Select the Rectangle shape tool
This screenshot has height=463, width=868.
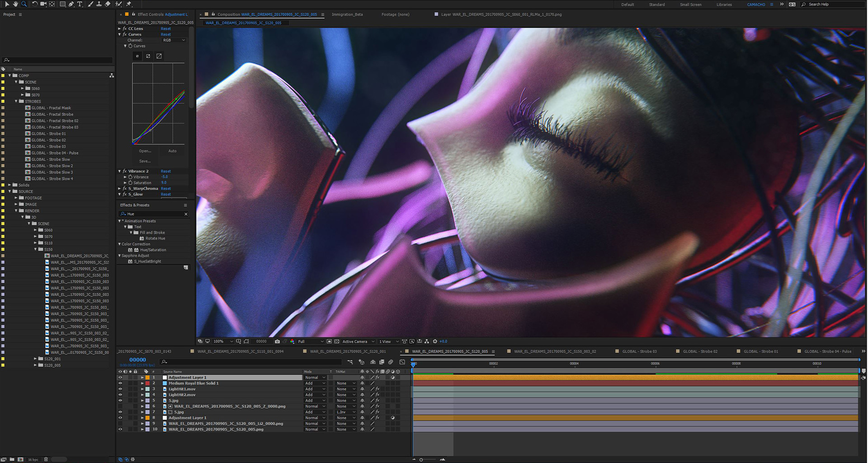(x=63, y=4)
